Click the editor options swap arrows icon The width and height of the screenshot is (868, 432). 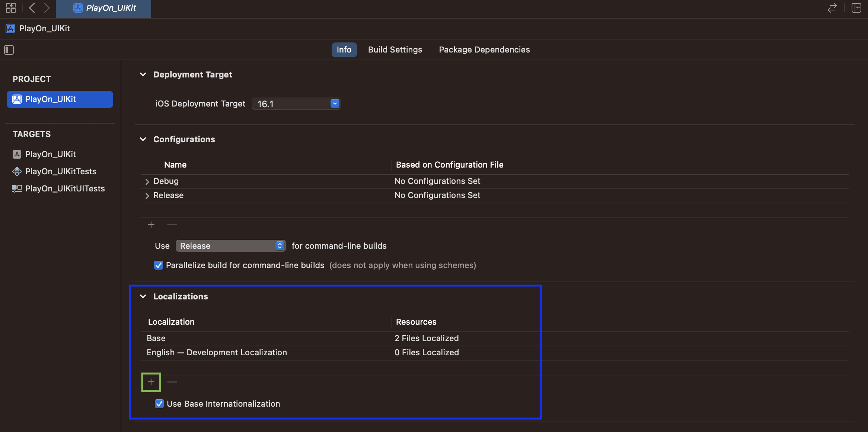coord(832,8)
